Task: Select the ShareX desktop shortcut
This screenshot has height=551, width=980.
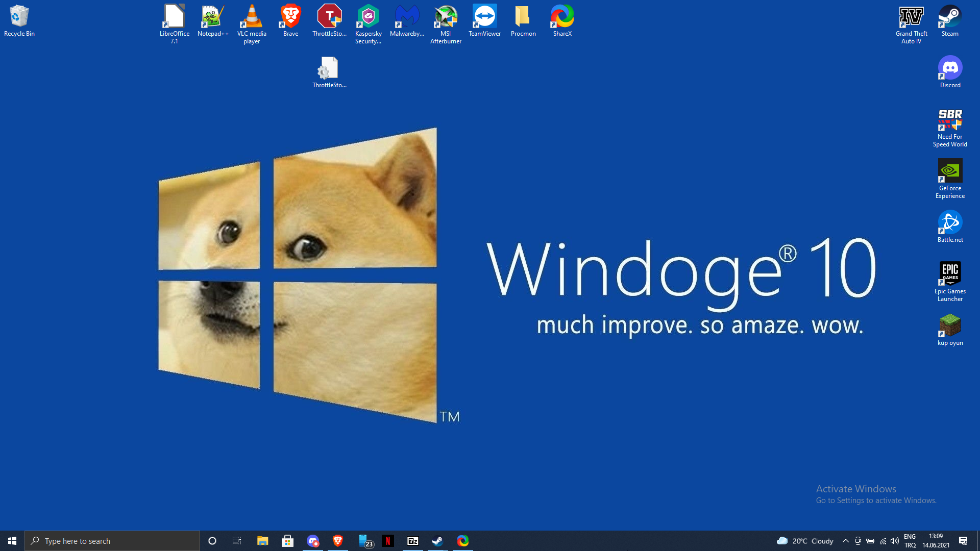Action: (x=562, y=21)
